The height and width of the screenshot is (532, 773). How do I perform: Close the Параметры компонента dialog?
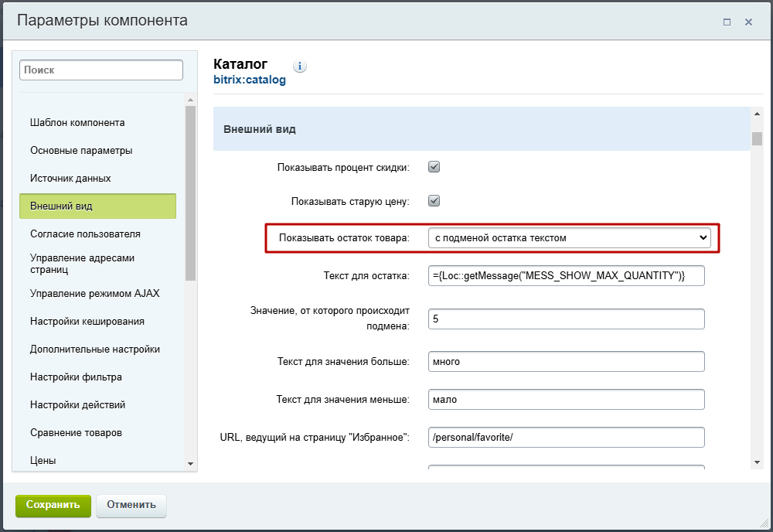(748, 22)
